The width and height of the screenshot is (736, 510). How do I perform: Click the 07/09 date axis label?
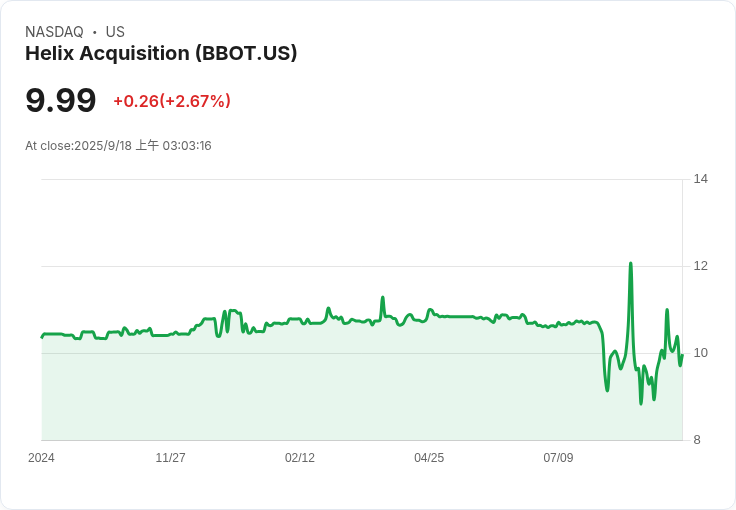[x=558, y=458]
